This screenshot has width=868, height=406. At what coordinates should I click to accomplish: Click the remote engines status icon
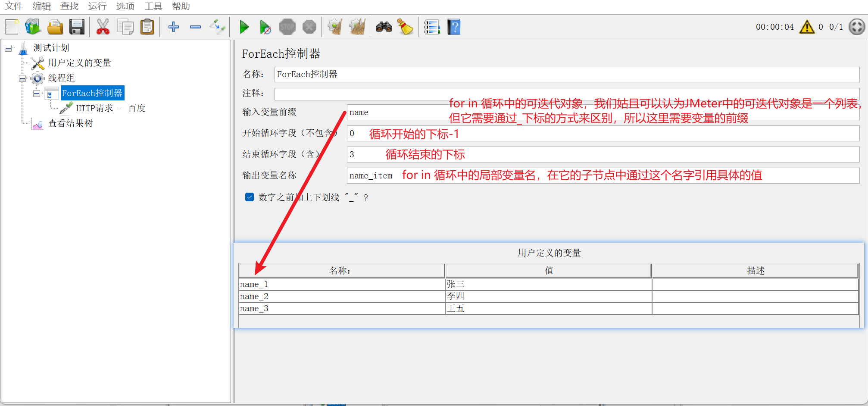tap(857, 27)
